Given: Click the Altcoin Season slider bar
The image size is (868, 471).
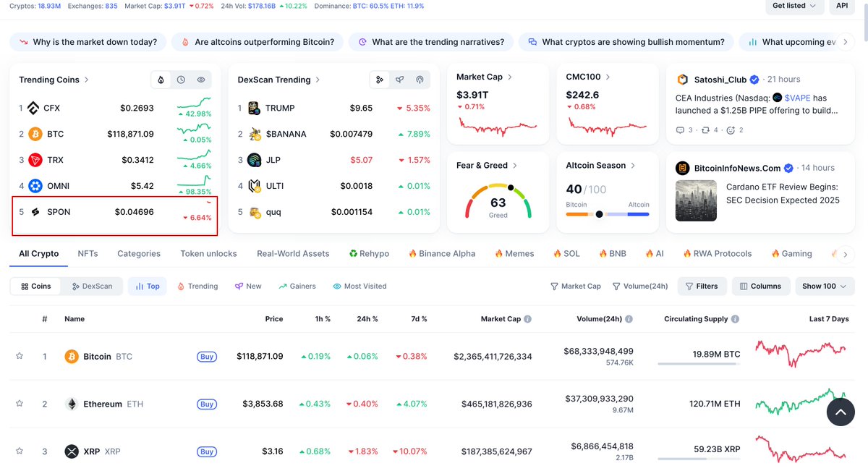Looking at the screenshot, I should [x=608, y=214].
